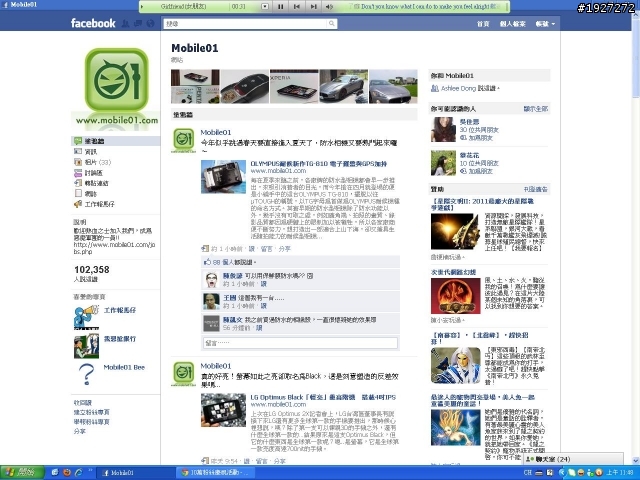640x480 pixels.
Task: Click the OLYMPUS camera article thumbnail
Action: (x=223, y=177)
